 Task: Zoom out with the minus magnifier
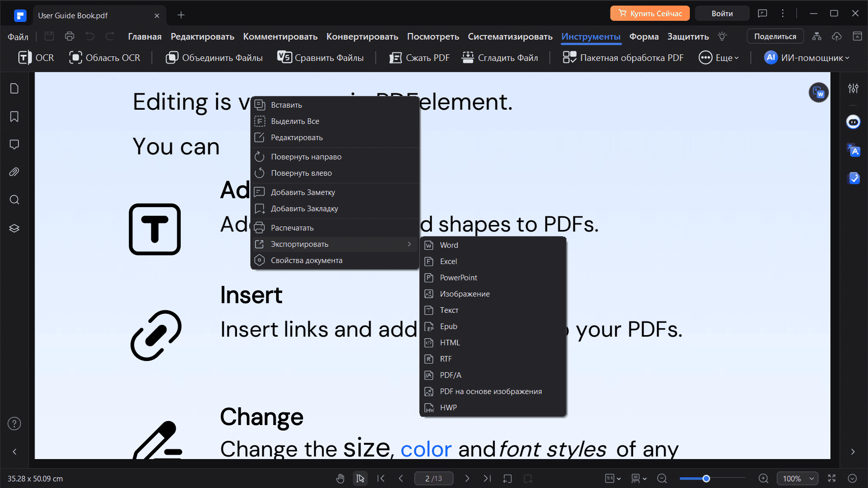662,478
